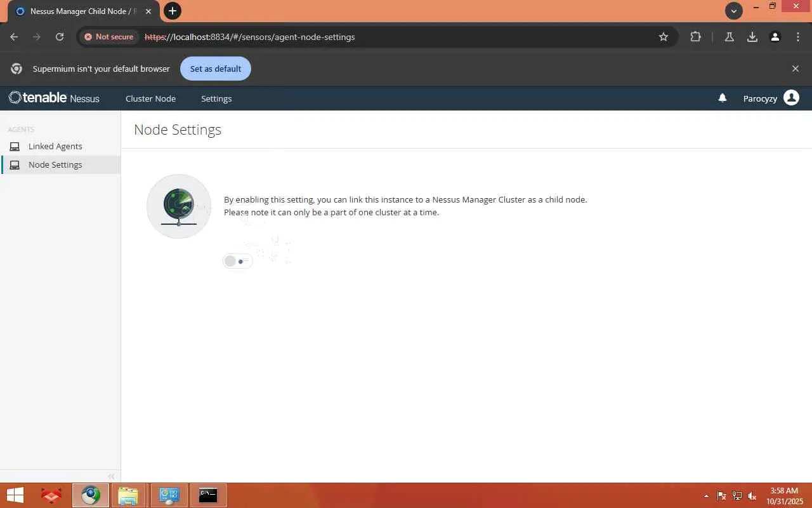812x508 pixels.
Task: Open the Control Panel taskbar icon
Action: tap(169, 495)
